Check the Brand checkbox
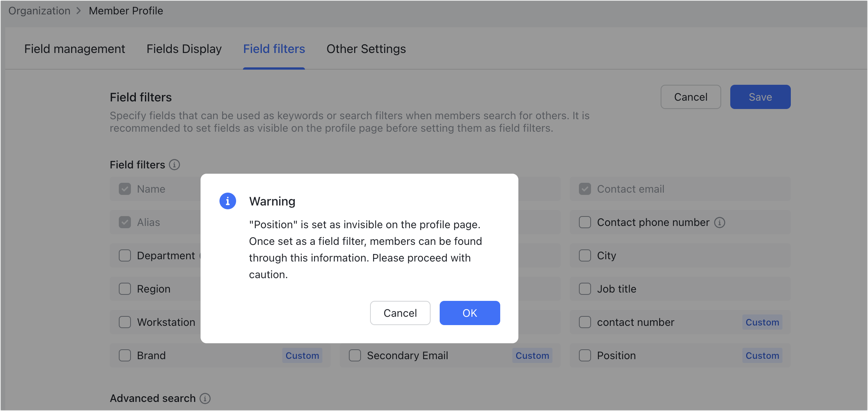 coord(124,355)
